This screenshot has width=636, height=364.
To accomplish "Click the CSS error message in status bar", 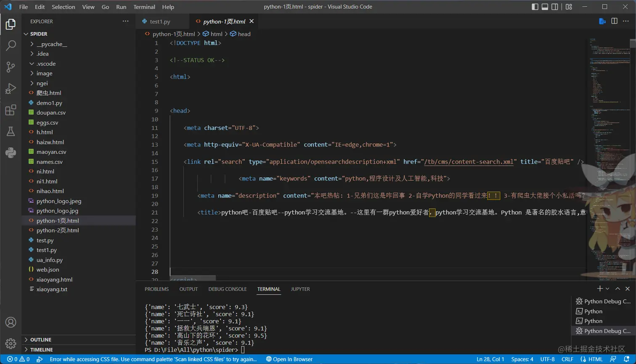I will pyautogui.click(x=153, y=359).
